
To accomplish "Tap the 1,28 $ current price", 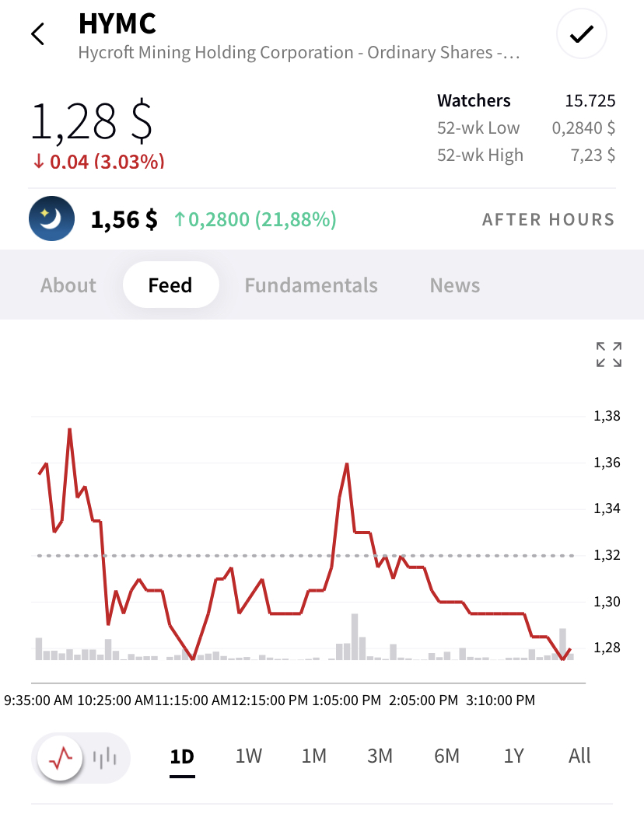I will coord(92,122).
